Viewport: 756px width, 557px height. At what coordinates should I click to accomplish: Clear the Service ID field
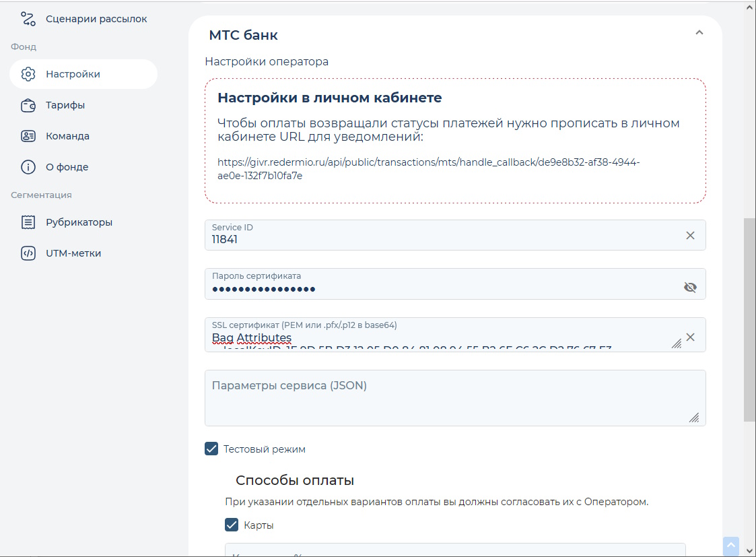(x=690, y=235)
